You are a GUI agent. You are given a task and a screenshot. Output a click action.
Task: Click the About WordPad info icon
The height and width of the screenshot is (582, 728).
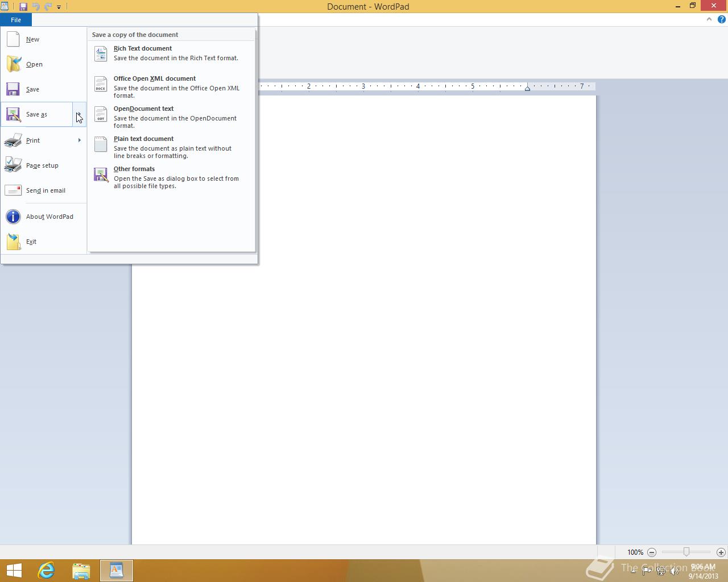coord(13,217)
